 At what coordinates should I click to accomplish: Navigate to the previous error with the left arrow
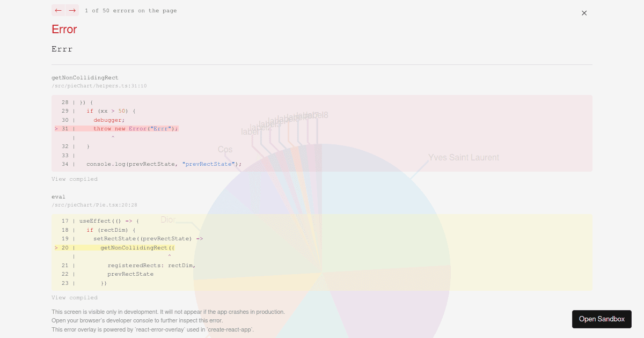click(57, 10)
